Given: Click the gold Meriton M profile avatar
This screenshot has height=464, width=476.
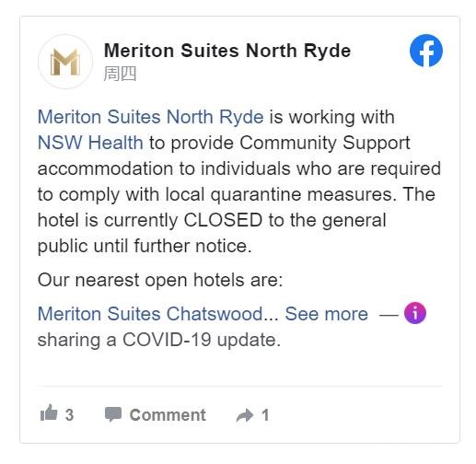Looking at the screenshot, I should (65, 62).
